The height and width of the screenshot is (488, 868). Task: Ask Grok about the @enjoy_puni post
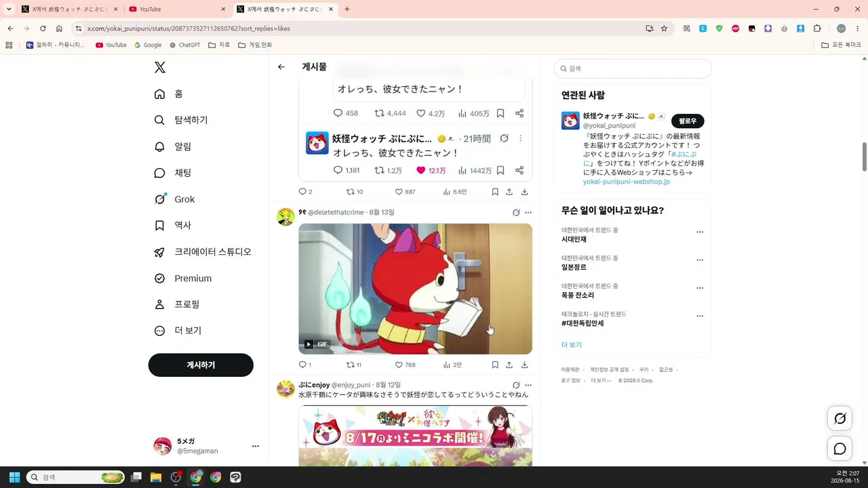[x=516, y=385]
